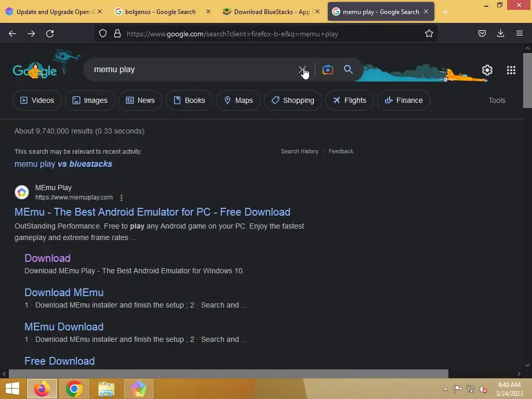Open MEmu Best Android Emulator result
532x399 pixels.
tap(152, 212)
